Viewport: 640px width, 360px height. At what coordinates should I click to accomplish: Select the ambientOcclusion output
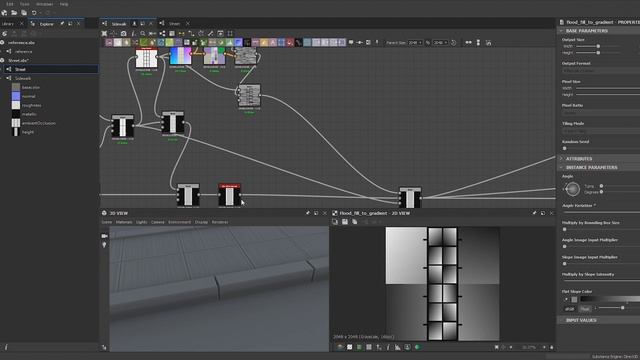click(39, 123)
